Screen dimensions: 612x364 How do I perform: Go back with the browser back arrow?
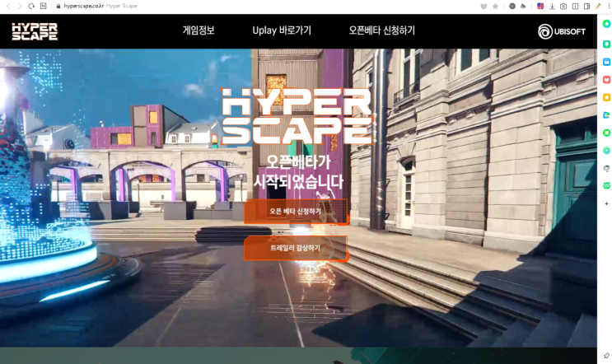click(x=8, y=6)
